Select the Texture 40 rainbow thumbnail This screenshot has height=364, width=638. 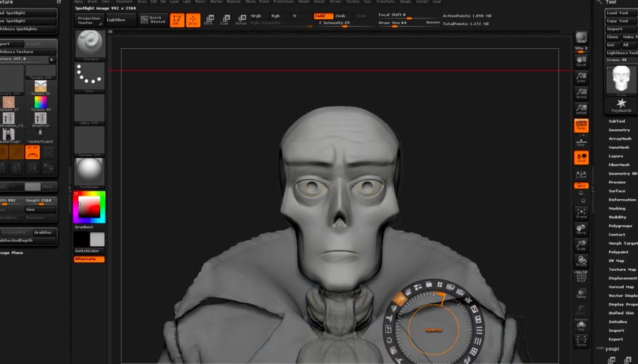tap(41, 102)
